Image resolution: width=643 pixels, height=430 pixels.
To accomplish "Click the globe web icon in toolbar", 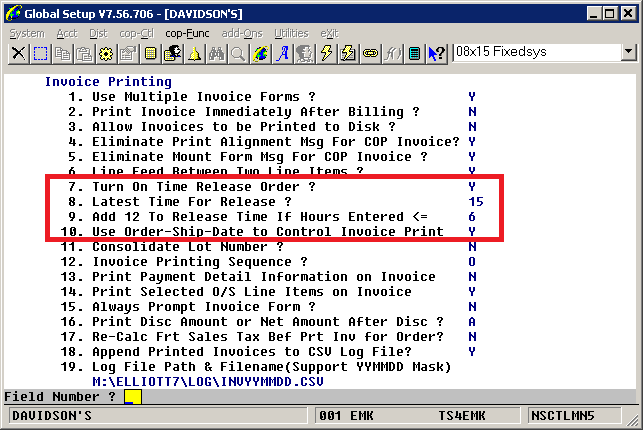I will click(260, 54).
